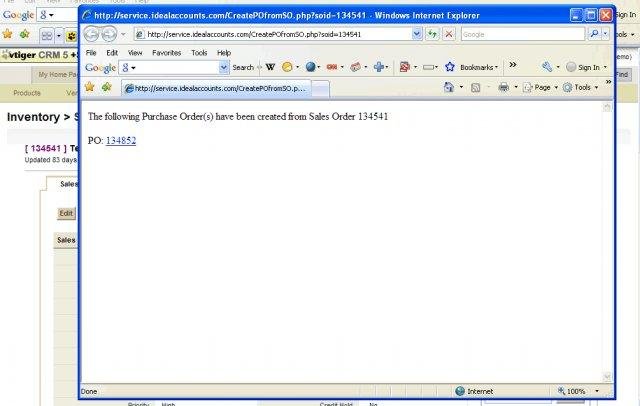Viewport: 640px width, 406px height.
Task: Click Products in vtiger submenu
Action: tap(27, 93)
